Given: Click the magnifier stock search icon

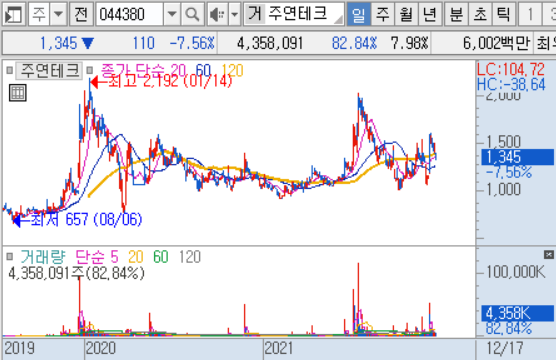Looking at the screenshot, I should 192,14.
